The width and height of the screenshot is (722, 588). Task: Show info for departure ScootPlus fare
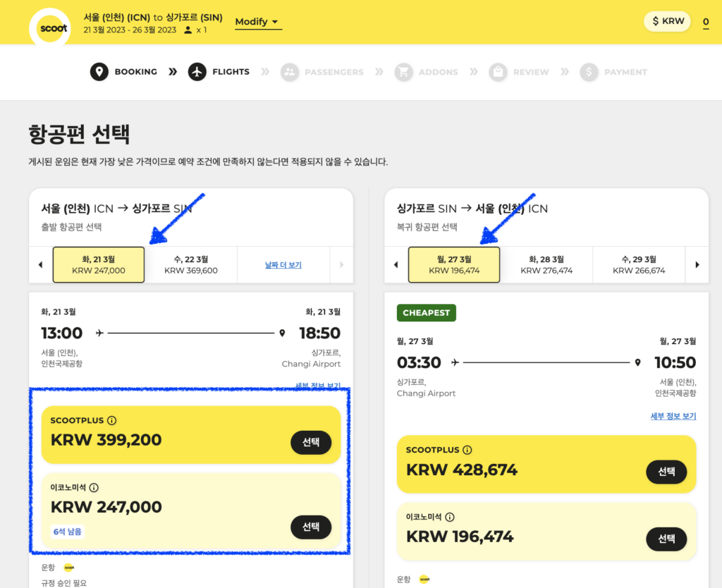pos(112,420)
